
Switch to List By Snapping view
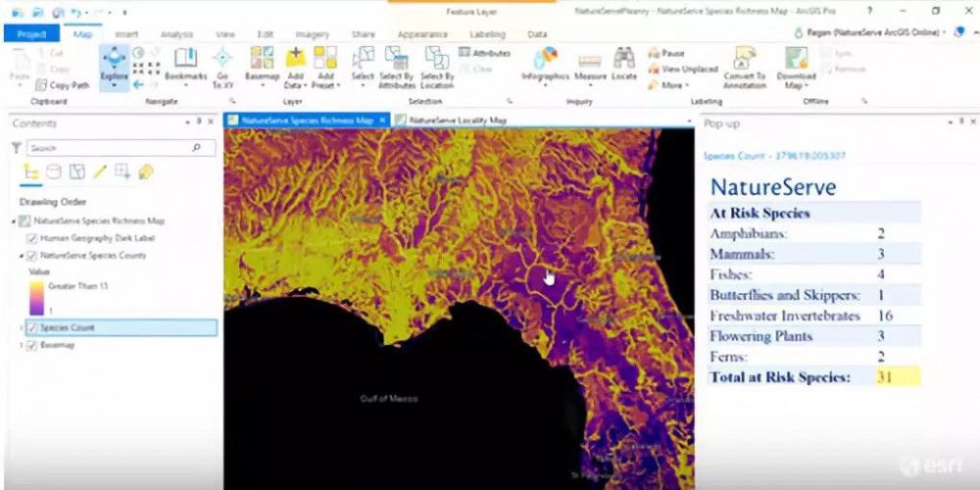(122, 171)
